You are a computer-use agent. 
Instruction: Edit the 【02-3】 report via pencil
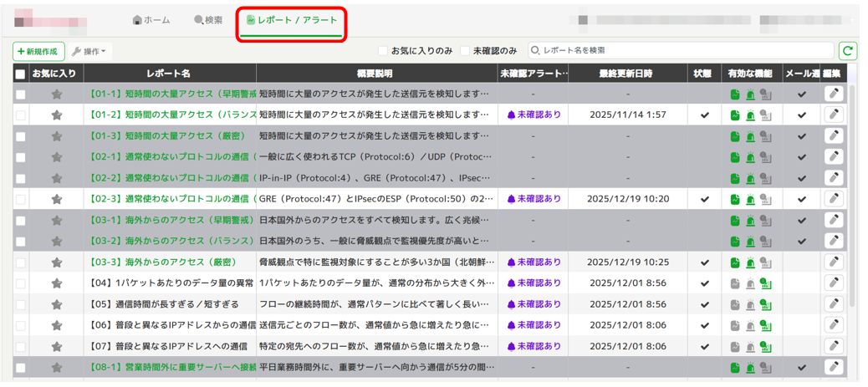[x=834, y=198]
